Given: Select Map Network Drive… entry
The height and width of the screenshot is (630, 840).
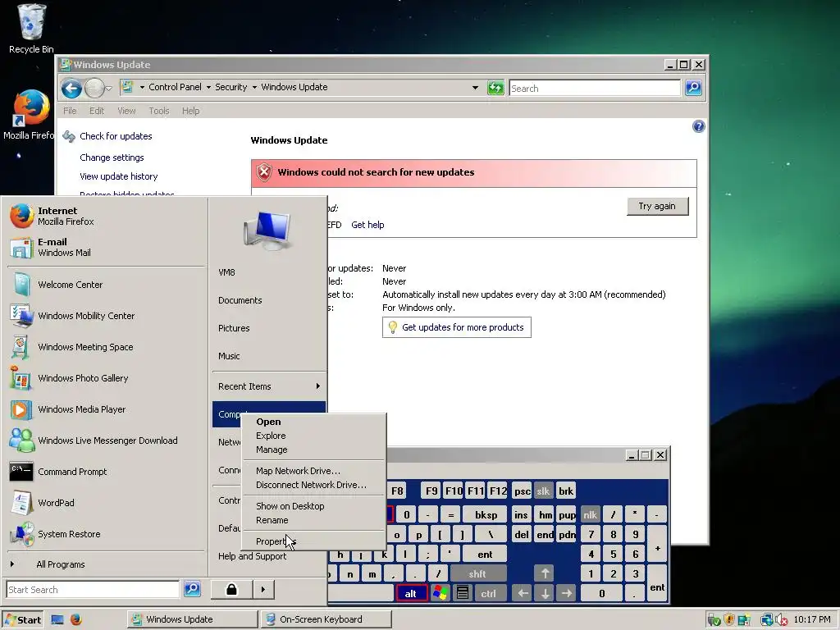Looking at the screenshot, I should pyautogui.click(x=314, y=471).
